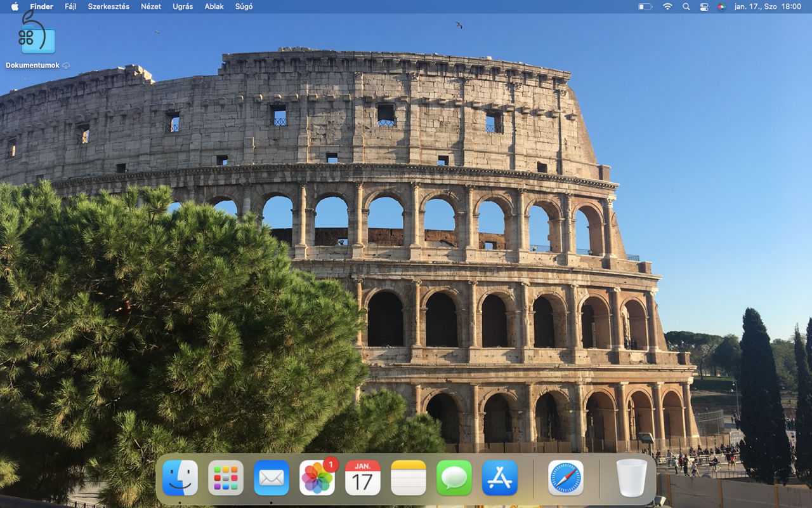Open the Apple menu

(14, 6)
